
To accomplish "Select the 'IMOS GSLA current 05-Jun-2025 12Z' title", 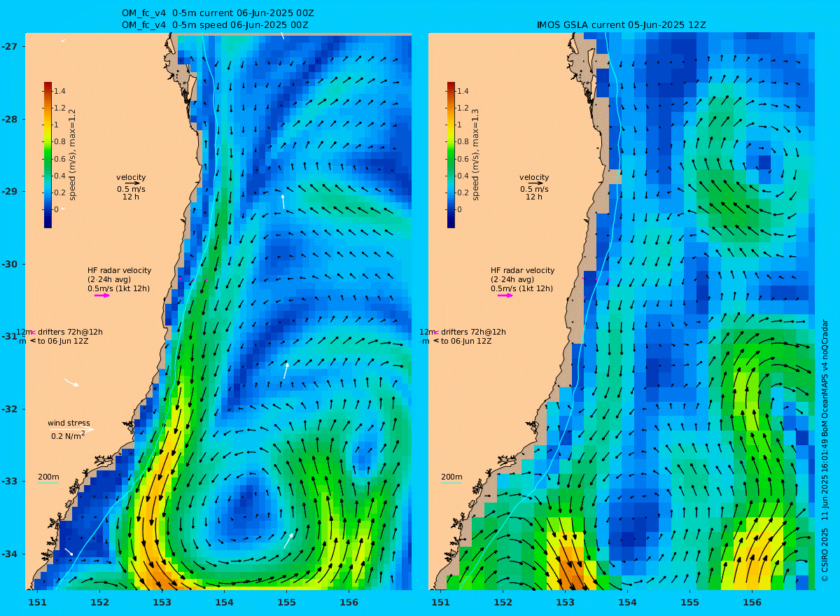I will 621,24.
